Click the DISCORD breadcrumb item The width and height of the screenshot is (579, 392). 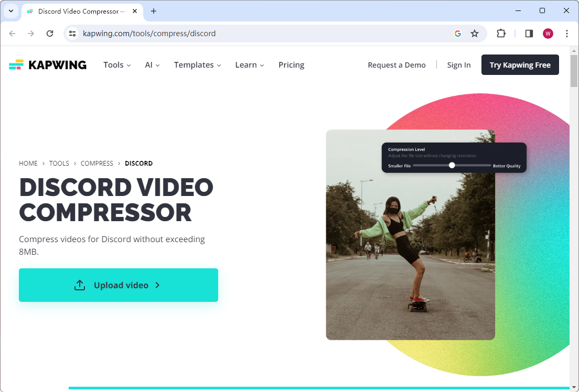click(139, 163)
